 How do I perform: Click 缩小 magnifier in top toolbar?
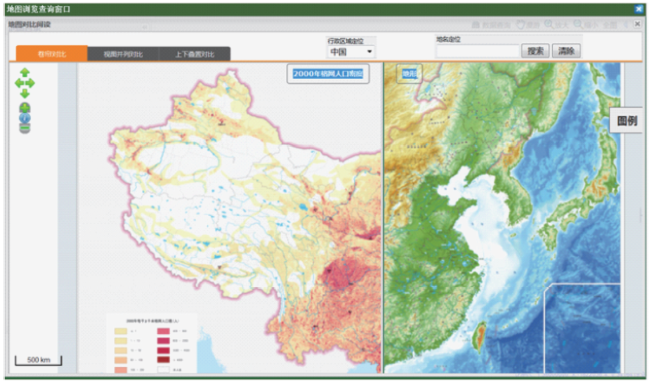tap(585, 25)
